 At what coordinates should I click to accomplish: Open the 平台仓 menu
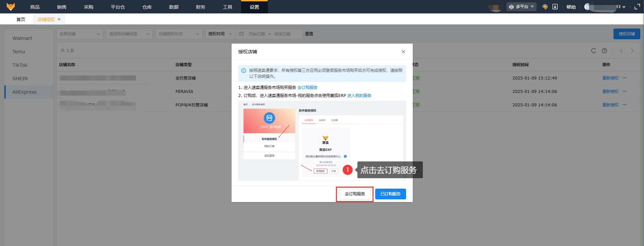pos(118,7)
